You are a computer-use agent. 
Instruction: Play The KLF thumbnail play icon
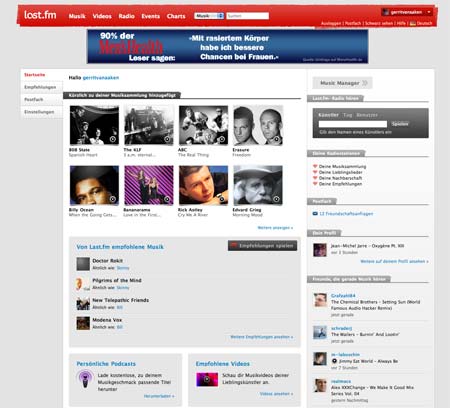167,139
